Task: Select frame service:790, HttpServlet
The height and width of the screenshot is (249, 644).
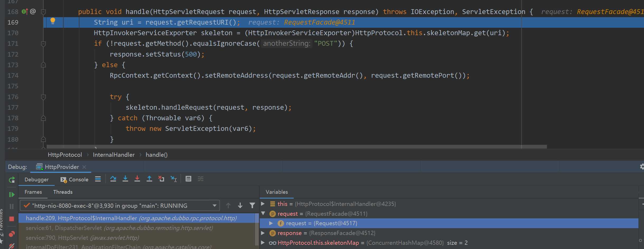Action: tap(136, 238)
